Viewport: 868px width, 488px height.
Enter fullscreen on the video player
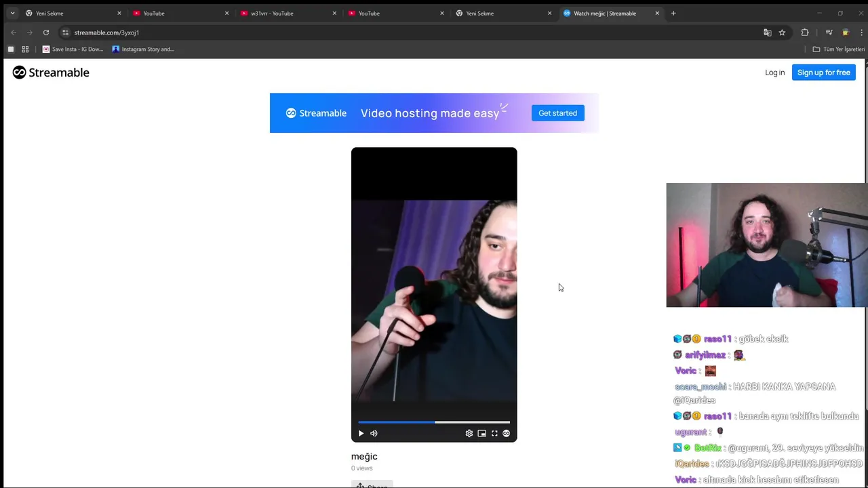494,433
